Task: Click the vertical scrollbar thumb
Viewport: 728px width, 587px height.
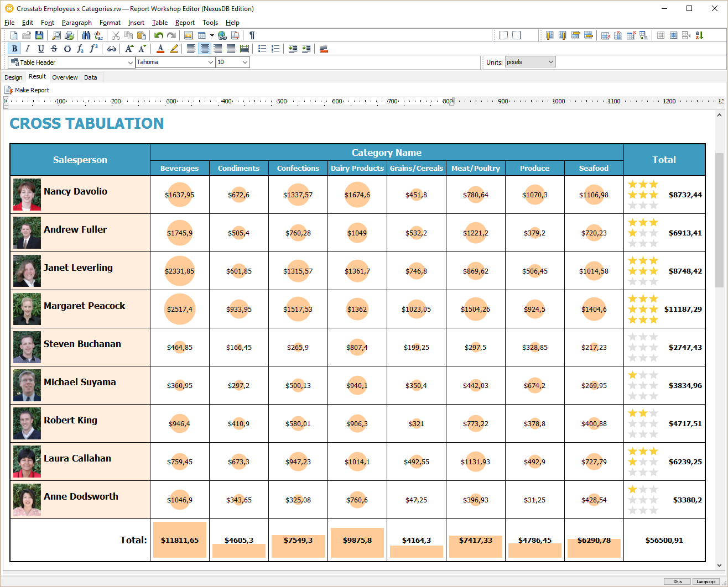Action: [719, 220]
